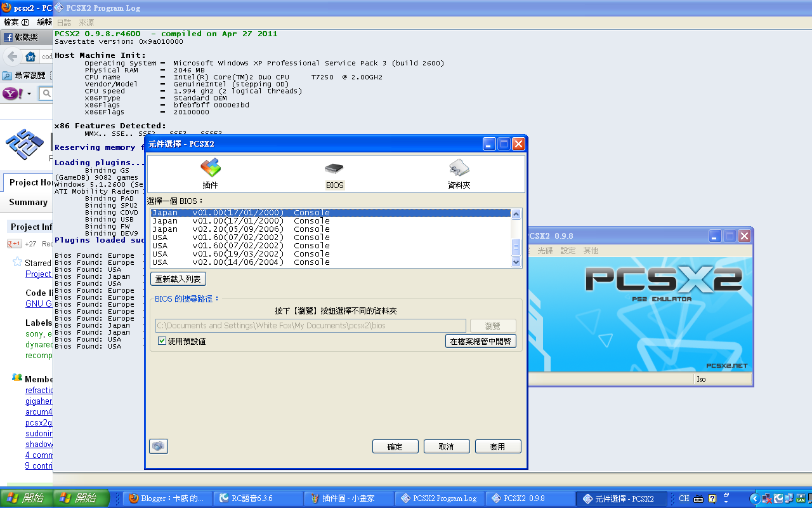Click the PCSX2 Program Log title bar icon

(x=59, y=8)
